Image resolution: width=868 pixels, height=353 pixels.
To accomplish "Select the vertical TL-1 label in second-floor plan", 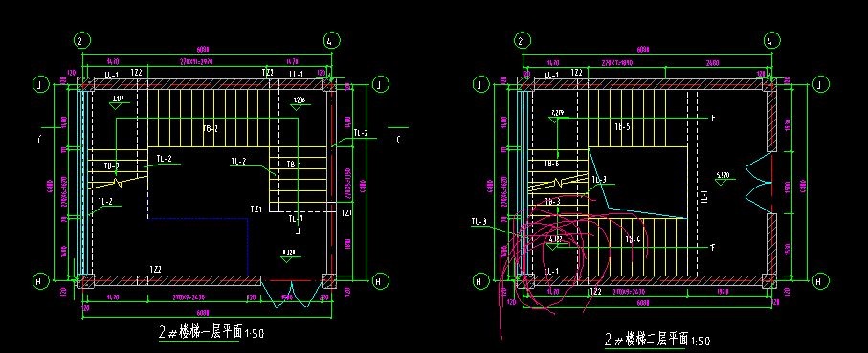I will pyautogui.click(x=704, y=198).
